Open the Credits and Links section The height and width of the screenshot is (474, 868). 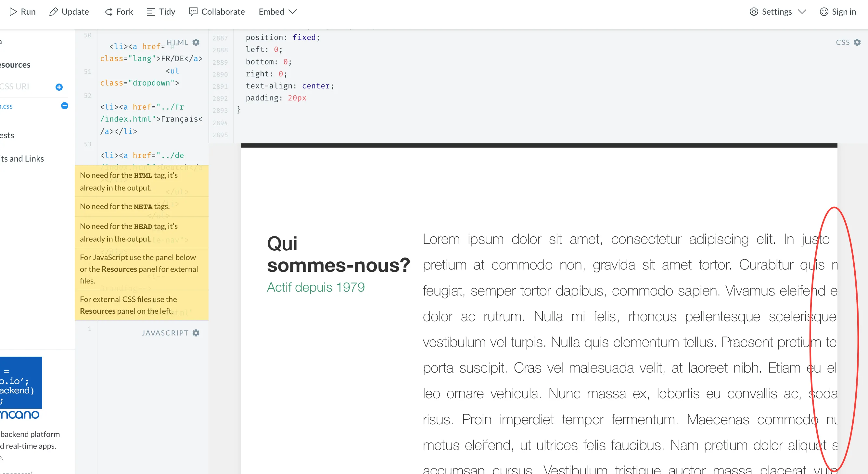(22, 158)
